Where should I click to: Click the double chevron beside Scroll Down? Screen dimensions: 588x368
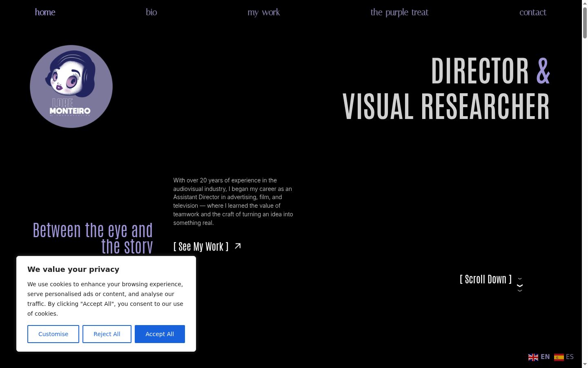pos(520,285)
